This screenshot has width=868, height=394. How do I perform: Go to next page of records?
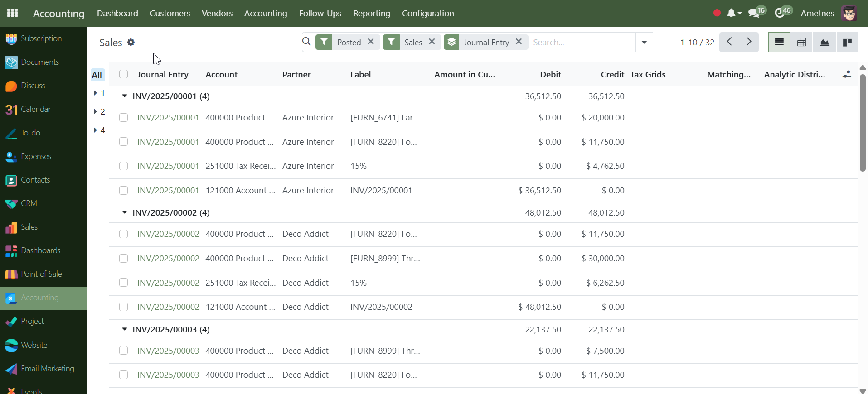[x=749, y=42]
